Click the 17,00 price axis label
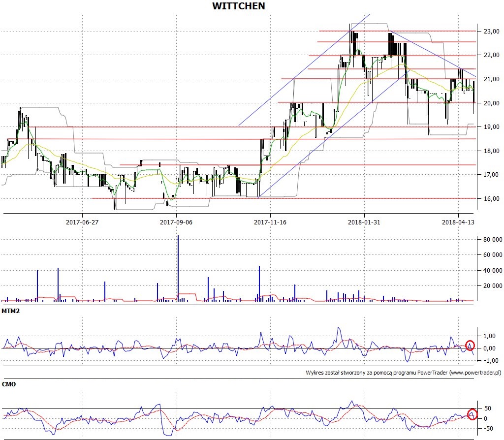 pyautogui.click(x=492, y=175)
